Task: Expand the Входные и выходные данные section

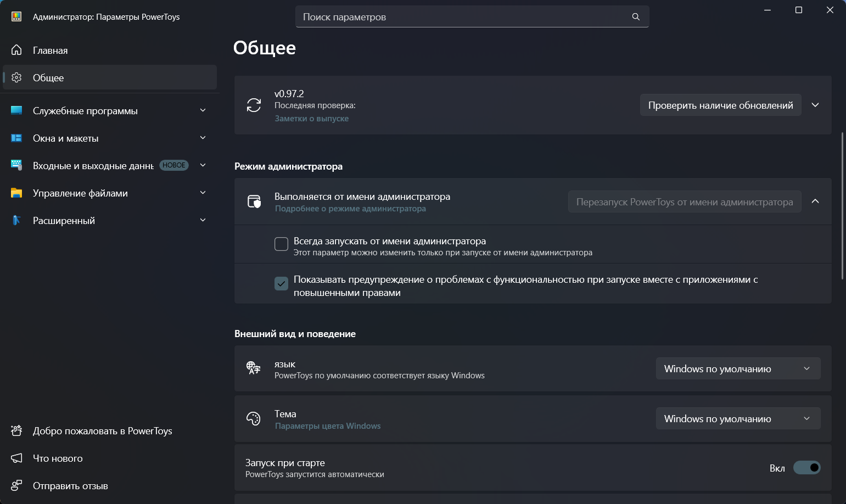Action: pos(203,165)
